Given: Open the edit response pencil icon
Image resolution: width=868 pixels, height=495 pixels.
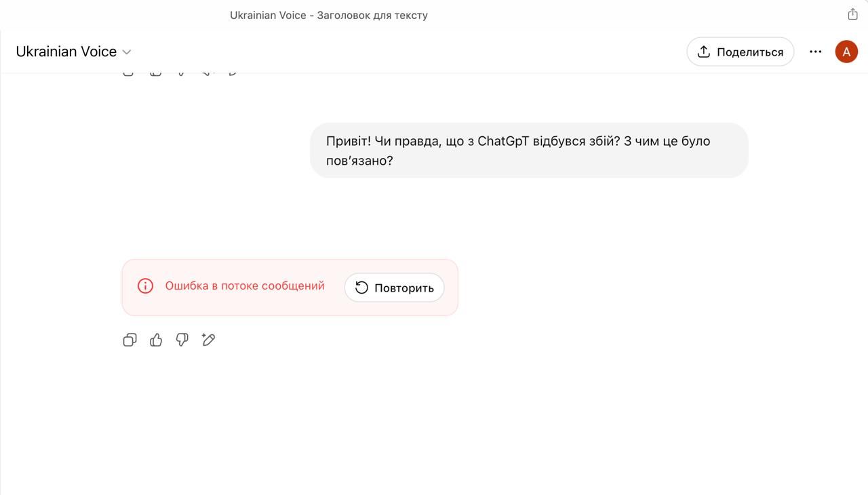Looking at the screenshot, I should (208, 340).
